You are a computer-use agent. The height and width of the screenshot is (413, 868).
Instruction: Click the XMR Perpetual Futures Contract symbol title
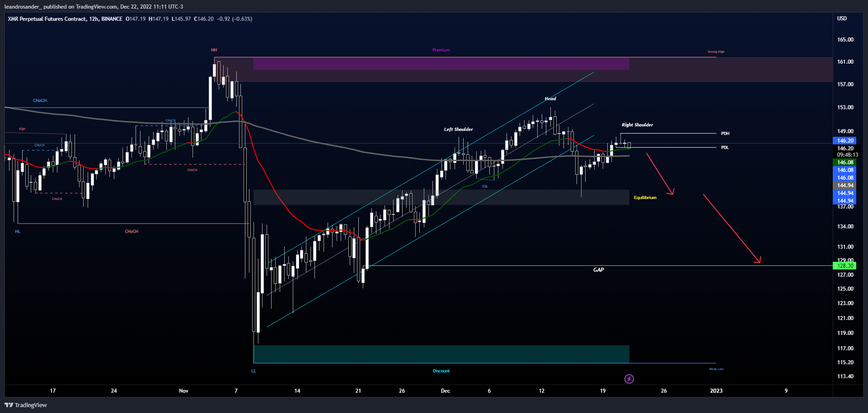pyautogui.click(x=47, y=19)
